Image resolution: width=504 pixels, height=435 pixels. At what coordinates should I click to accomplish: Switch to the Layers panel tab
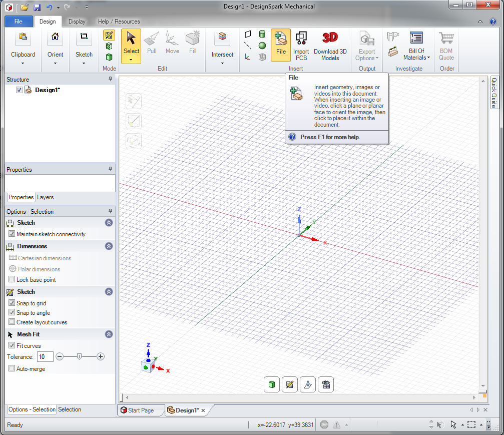tap(46, 197)
